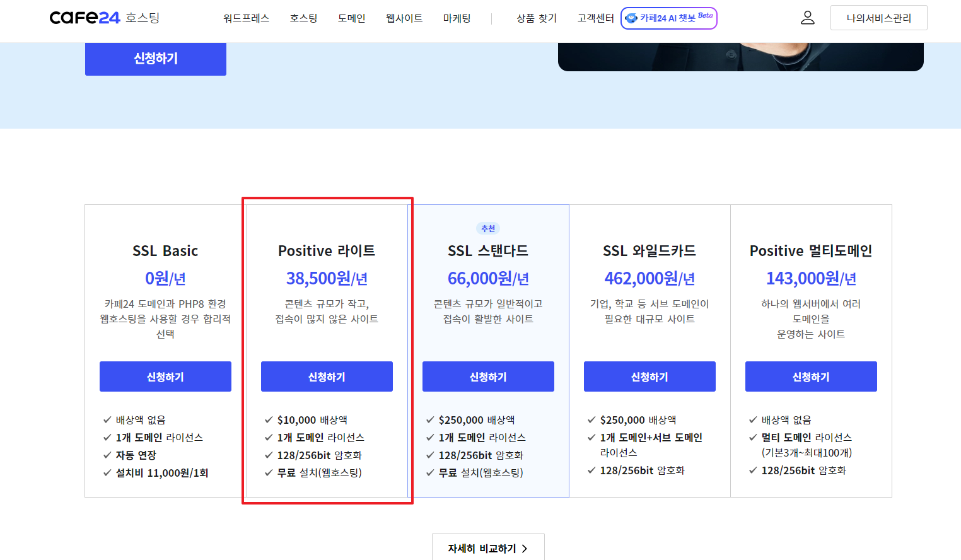Click the 추천 badge on SSL 스탠다드
961x560 pixels.
point(488,228)
